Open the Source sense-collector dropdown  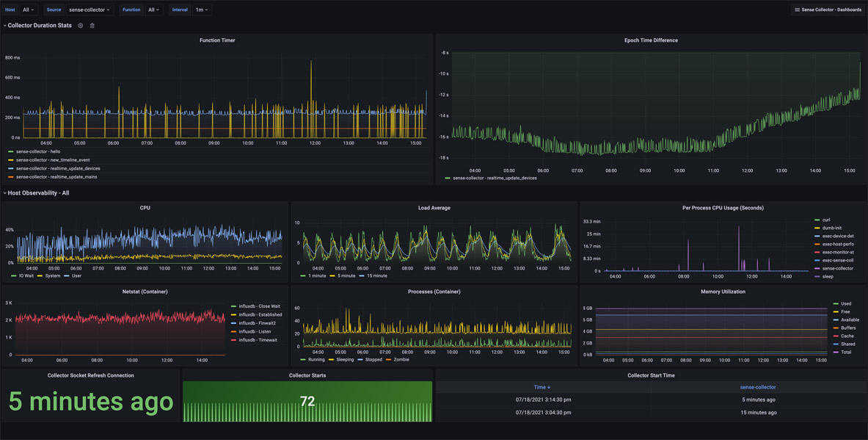(90, 10)
